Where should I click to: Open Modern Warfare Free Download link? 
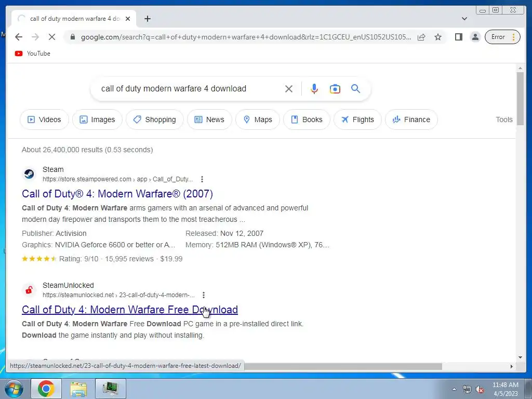click(129, 310)
